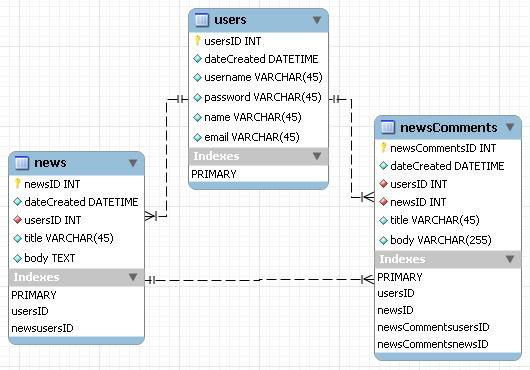Click the news table icon
The image size is (530, 370).
point(22,163)
